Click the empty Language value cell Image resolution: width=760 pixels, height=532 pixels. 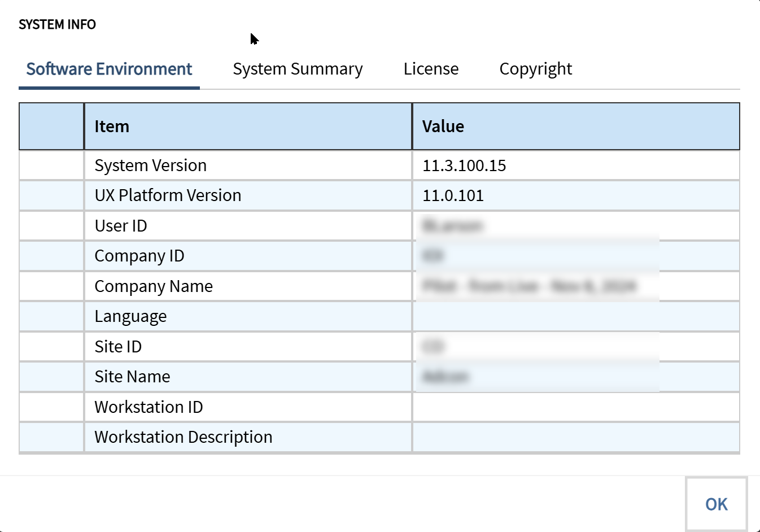pos(576,316)
